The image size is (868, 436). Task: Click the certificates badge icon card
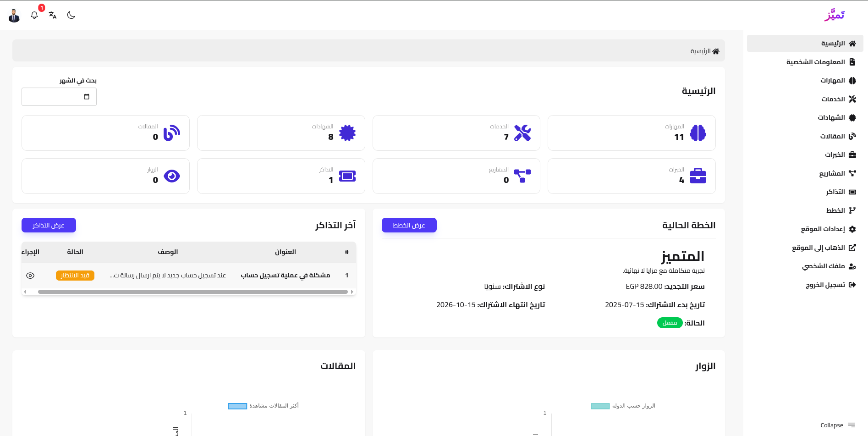[347, 133]
